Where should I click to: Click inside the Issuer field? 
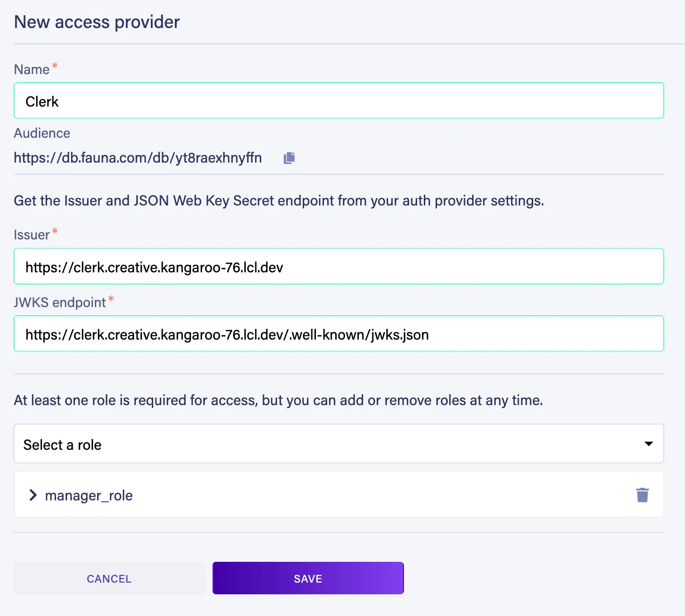tap(339, 266)
